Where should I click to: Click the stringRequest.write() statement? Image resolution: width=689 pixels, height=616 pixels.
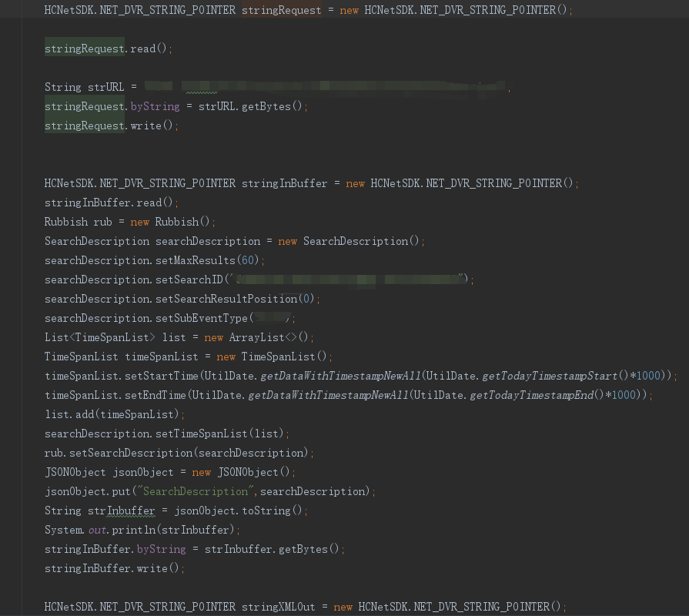click(111, 126)
